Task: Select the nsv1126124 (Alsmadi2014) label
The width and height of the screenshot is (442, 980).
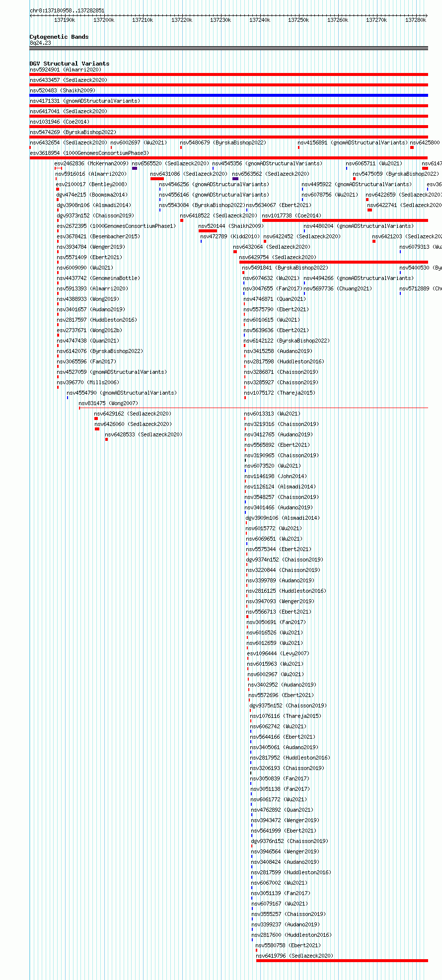Action: coord(280,487)
